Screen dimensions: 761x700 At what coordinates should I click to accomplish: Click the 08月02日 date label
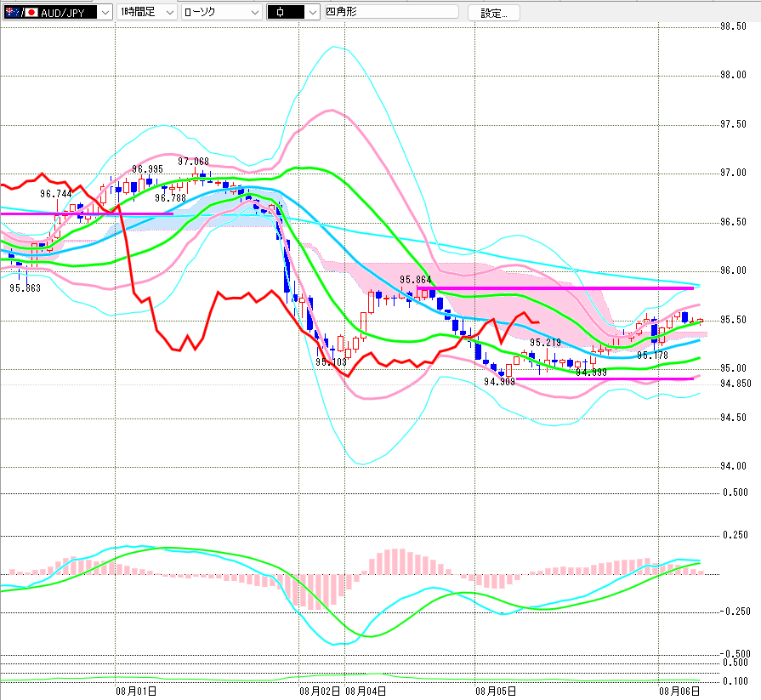[x=320, y=691]
